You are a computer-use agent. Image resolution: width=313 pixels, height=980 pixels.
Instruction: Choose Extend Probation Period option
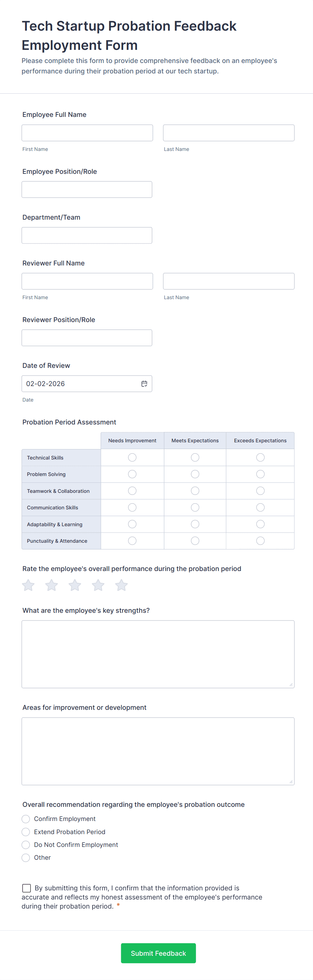(x=26, y=832)
